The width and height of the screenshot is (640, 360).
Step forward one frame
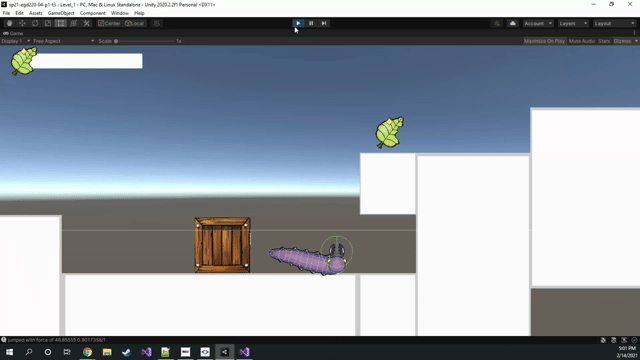[x=324, y=23]
